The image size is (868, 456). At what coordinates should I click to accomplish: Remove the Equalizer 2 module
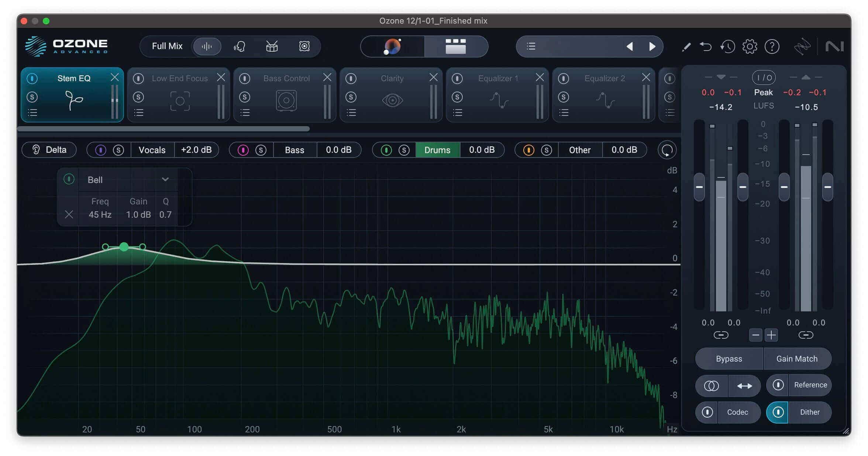coord(646,77)
